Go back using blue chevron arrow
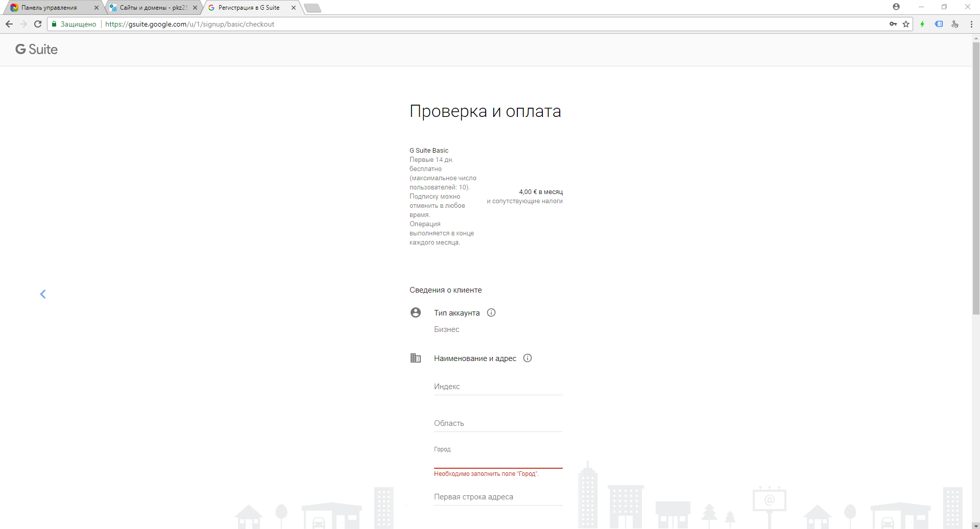 click(43, 294)
